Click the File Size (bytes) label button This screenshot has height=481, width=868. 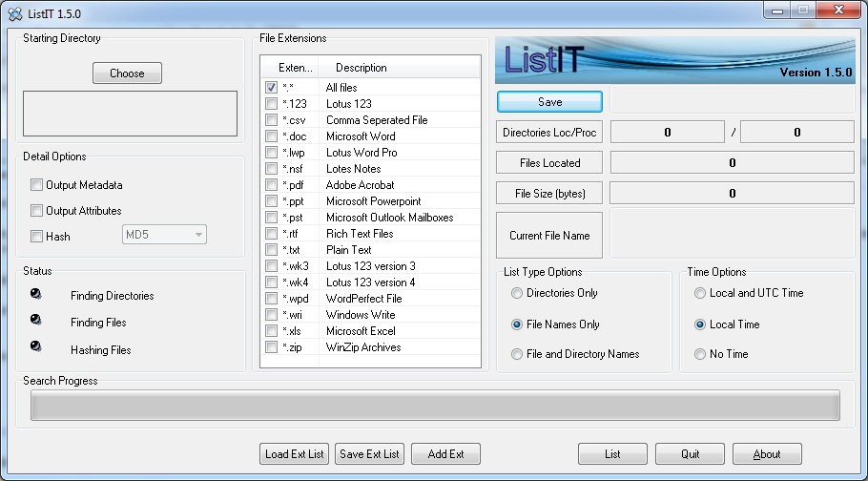pyautogui.click(x=549, y=194)
